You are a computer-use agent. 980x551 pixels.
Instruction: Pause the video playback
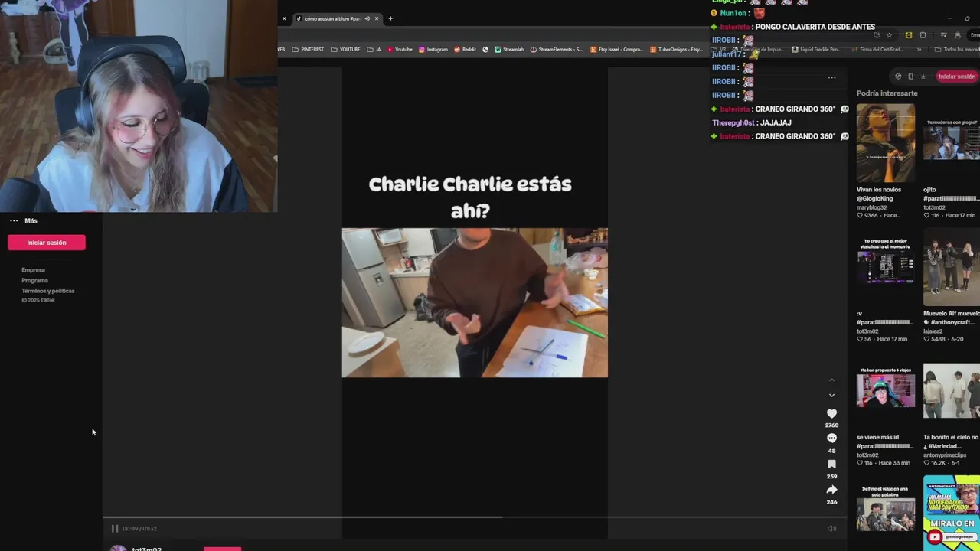click(115, 528)
